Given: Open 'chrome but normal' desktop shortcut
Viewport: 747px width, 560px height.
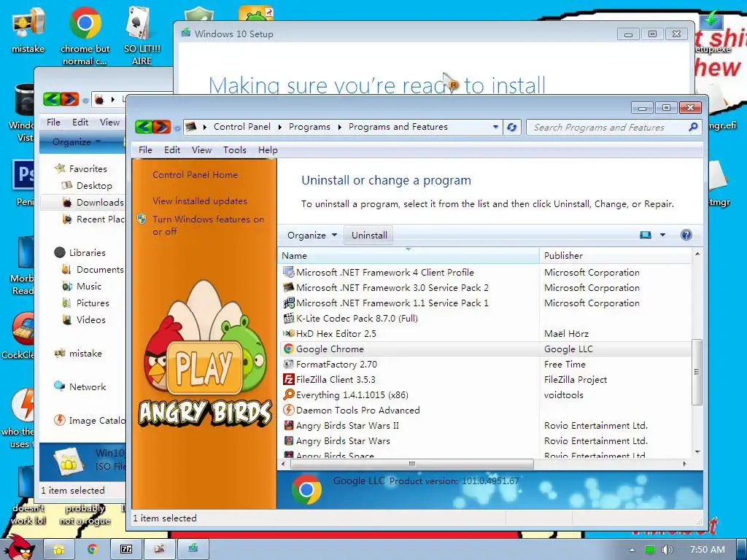Looking at the screenshot, I should click(85, 34).
